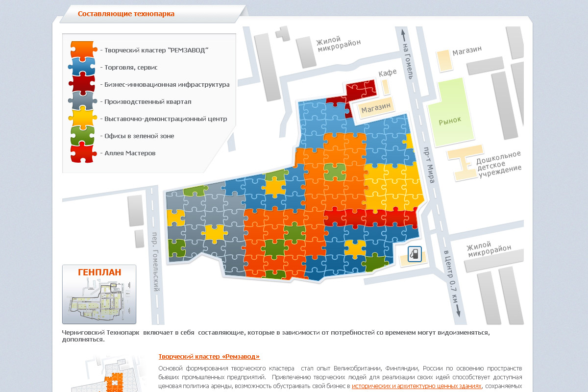Open the Творческий кластер «Ремзавод» heading link
The image size is (588, 392).
[x=209, y=357]
